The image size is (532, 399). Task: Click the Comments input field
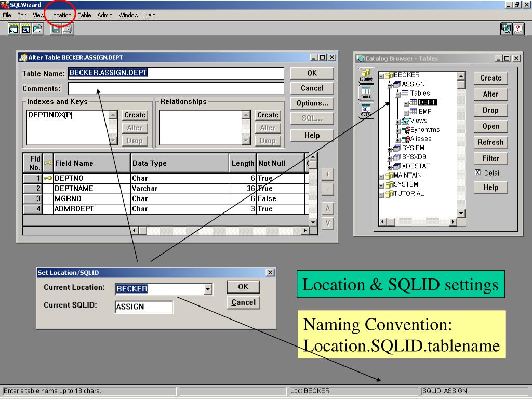176,88
